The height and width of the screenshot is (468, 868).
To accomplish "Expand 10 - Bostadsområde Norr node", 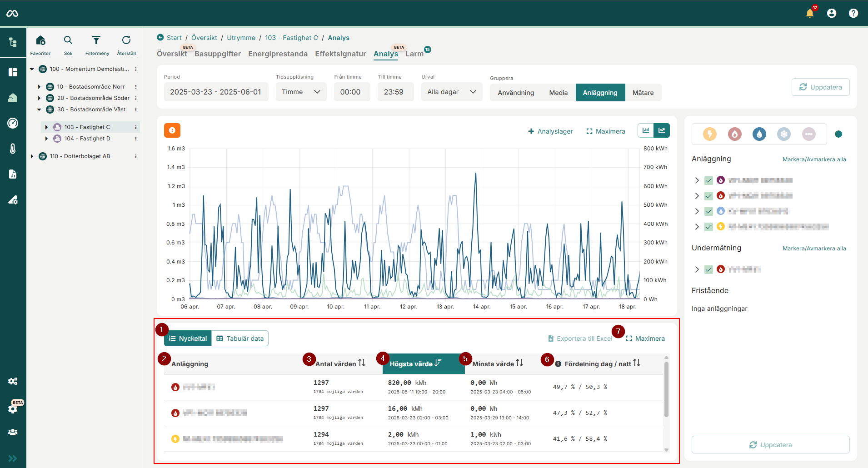I will [39, 87].
